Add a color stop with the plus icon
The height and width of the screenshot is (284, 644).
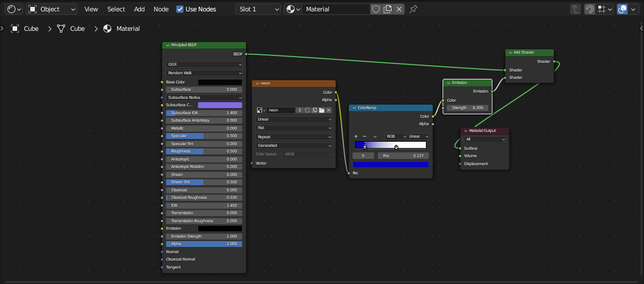pos(356,137)
